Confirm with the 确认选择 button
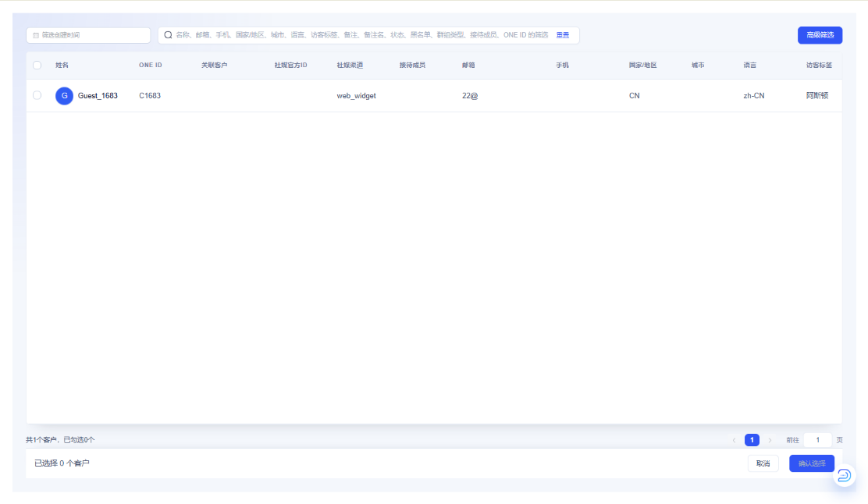The height and width of the screenshot is (504, 868). coord(812,463)
